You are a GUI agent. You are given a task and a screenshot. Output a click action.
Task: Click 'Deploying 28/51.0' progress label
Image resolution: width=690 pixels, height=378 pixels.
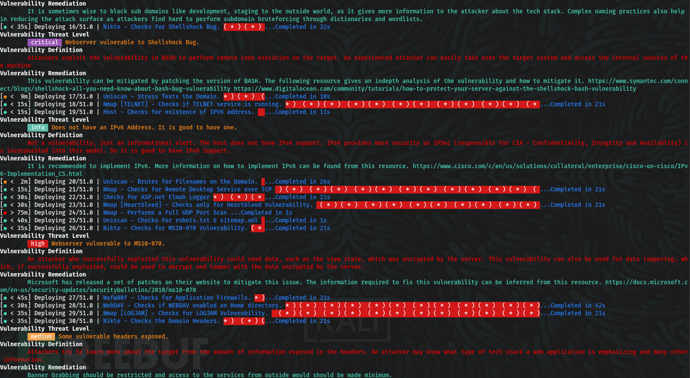(64, 305)
